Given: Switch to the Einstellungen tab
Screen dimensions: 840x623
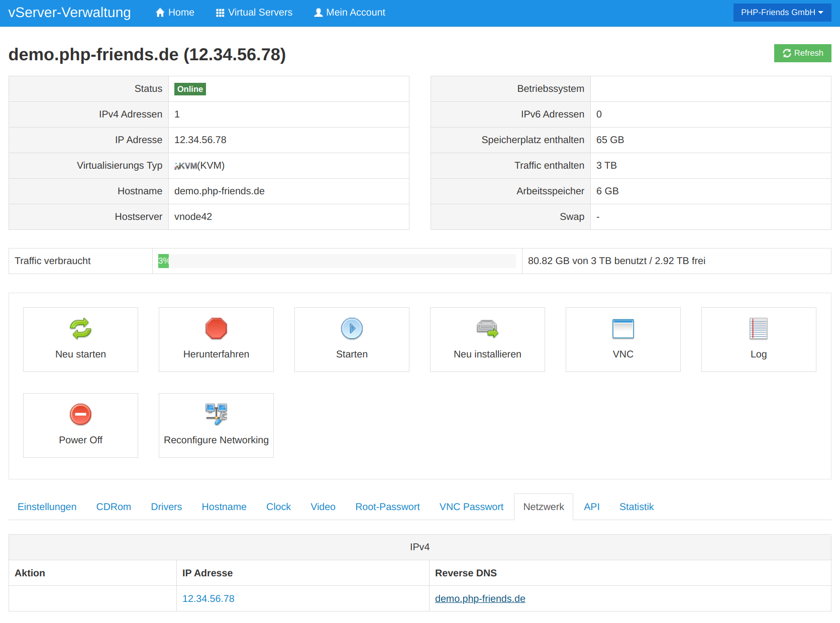Looking at the screenshot, I should coord(47,507).
